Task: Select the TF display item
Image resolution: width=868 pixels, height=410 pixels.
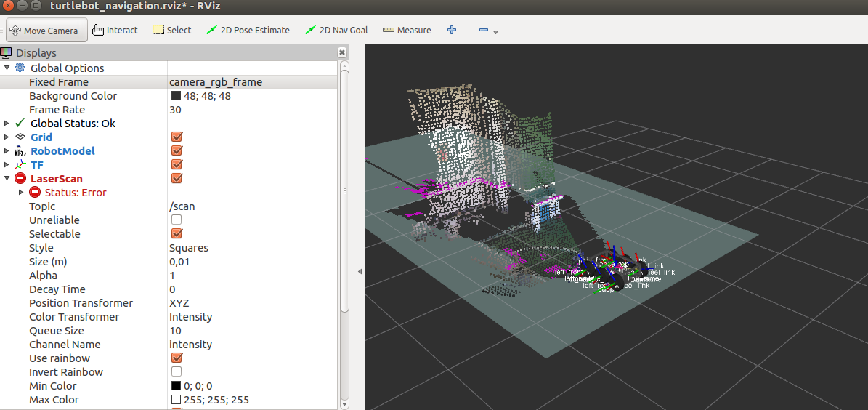Action: (37, 165)
